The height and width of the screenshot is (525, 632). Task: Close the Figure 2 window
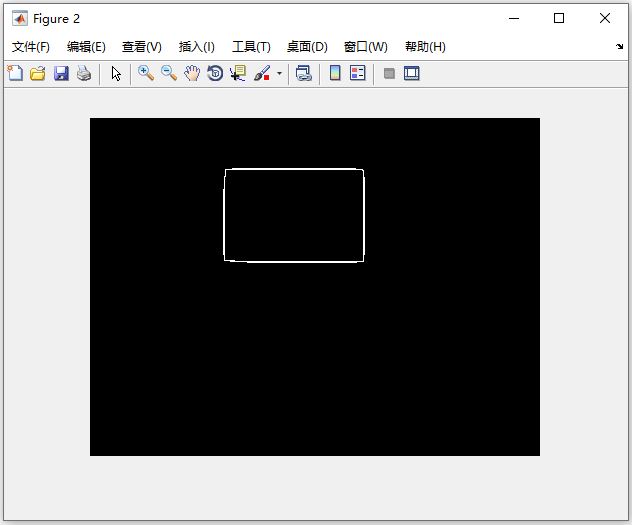coord(605,18)
